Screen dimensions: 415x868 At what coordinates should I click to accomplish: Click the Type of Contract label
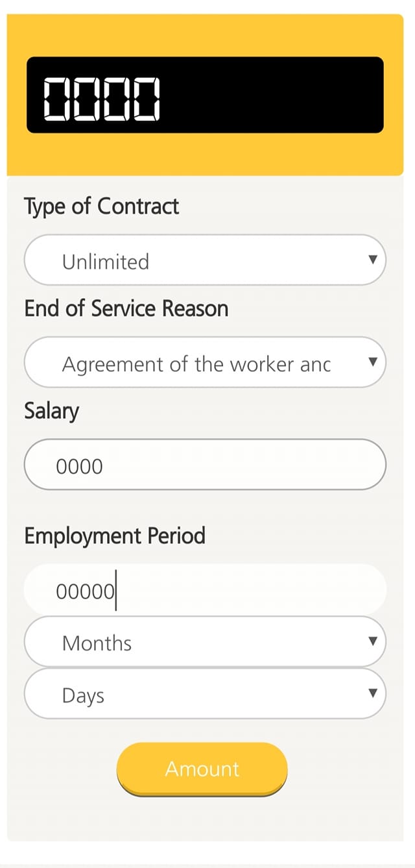pos(101,206)
